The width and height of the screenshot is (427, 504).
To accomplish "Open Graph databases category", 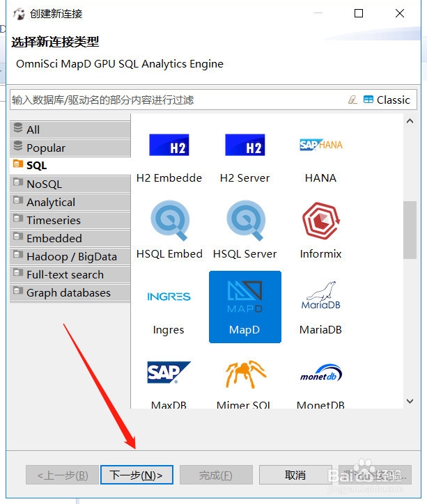I will (x=70, y=292).
